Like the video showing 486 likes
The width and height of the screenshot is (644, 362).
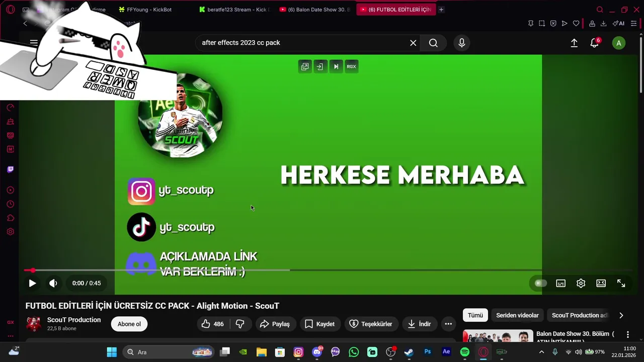(212, 324)
